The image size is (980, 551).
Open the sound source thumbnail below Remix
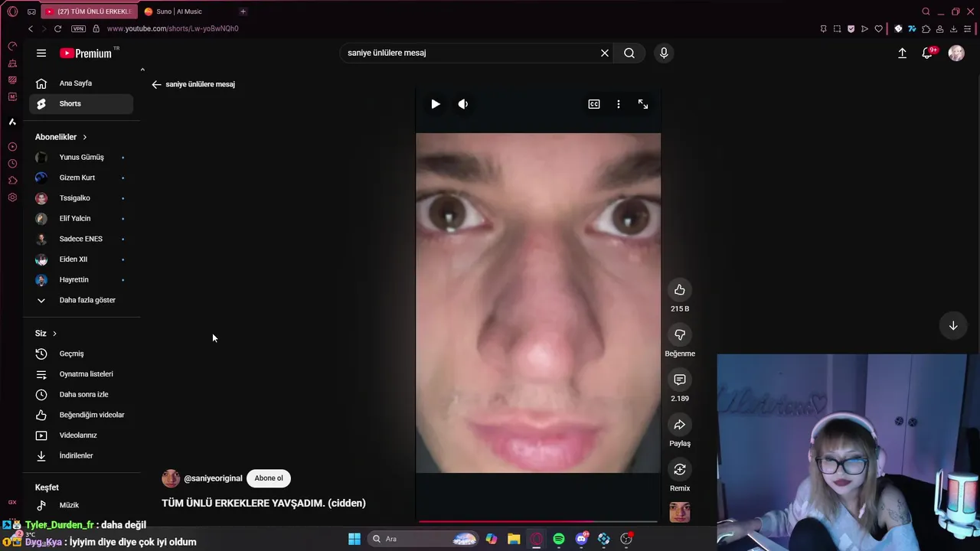680,512
